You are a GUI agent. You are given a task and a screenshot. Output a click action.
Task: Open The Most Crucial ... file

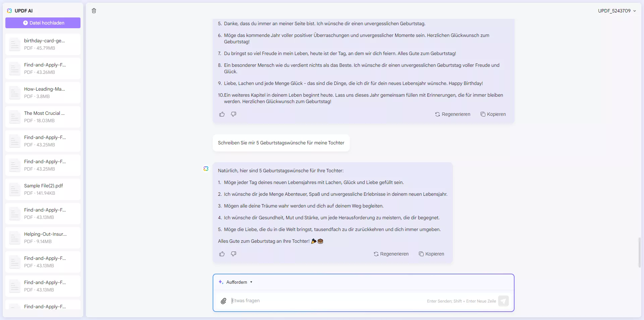pyautogui.click(x=43, y=117)
